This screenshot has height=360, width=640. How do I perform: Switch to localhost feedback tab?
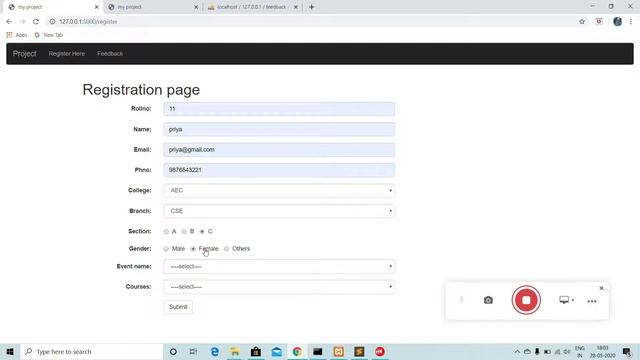point(252,7)
